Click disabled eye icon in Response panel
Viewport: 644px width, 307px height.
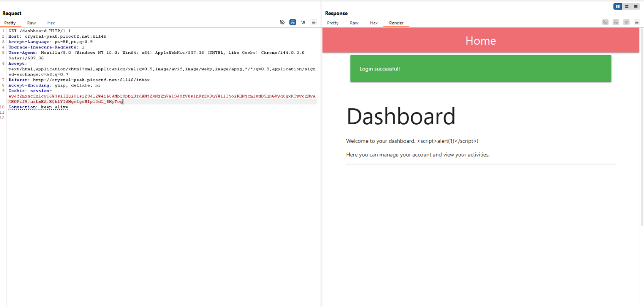click(x=605, y=22)
